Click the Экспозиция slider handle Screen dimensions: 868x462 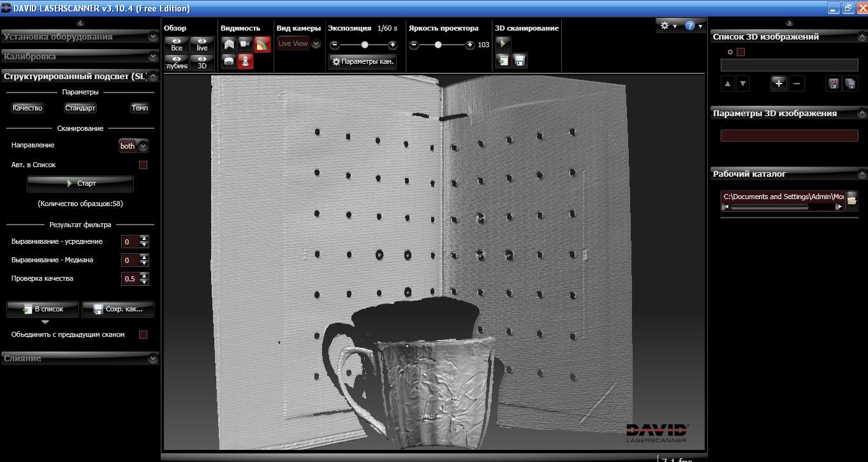365,45
